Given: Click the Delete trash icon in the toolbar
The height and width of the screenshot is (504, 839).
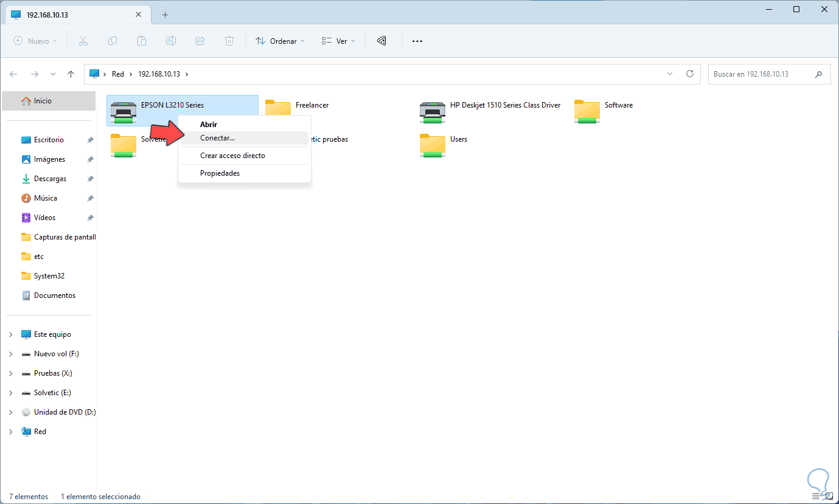Looking at the screenshot, I should pos(229,41).
